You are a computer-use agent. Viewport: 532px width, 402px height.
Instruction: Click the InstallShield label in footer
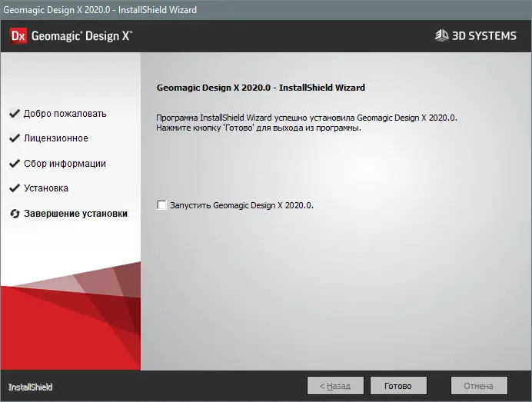(30, 387)
